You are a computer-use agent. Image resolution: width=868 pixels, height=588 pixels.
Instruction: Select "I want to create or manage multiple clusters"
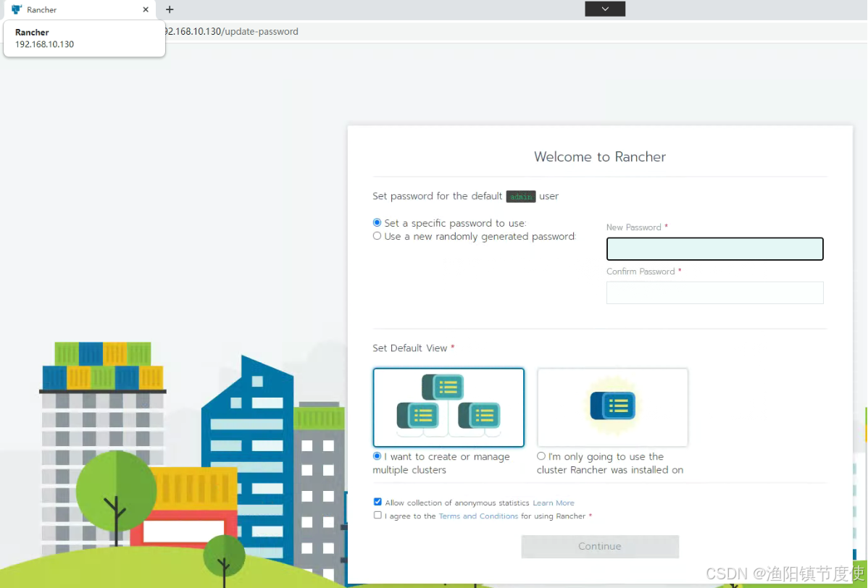click(377, 455)
